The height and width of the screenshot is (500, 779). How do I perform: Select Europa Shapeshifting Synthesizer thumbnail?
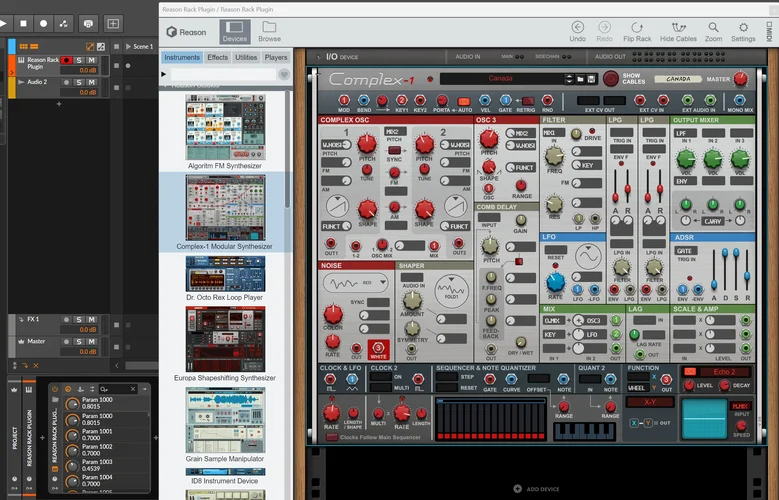click(x=225, y=339)
